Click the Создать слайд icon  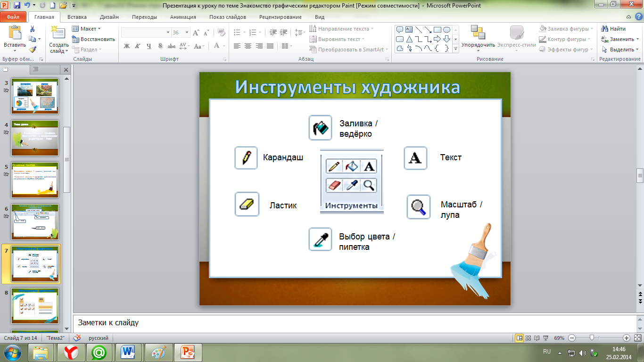point(58,33)
